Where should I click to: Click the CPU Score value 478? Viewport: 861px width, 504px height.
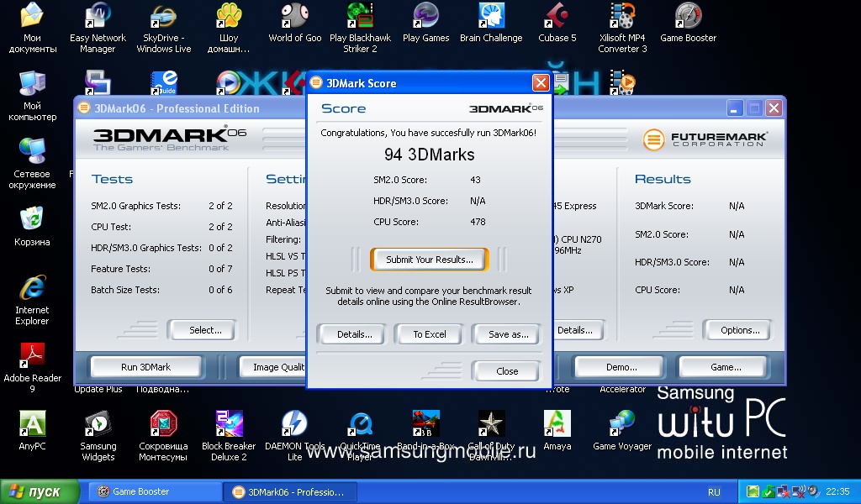click(478, 222)
